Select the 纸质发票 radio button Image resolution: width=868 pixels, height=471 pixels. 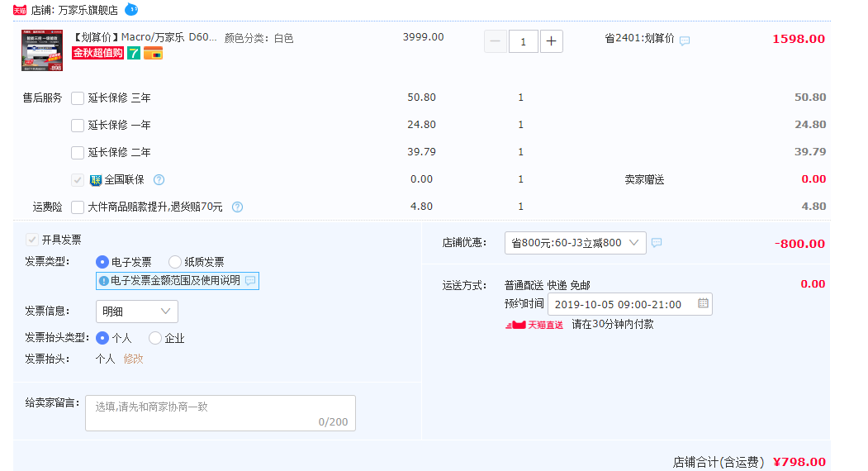(175, 262)
